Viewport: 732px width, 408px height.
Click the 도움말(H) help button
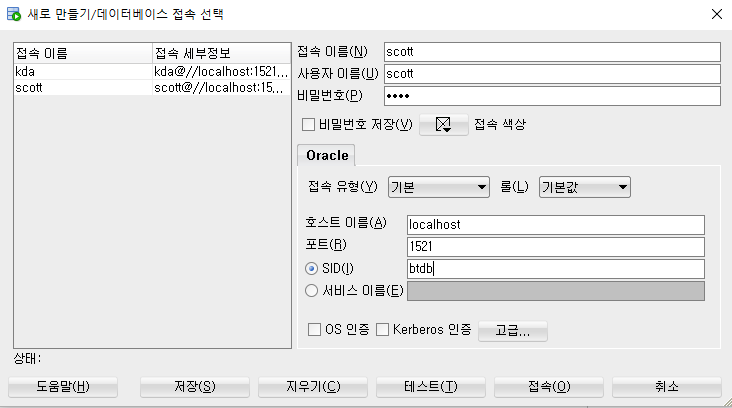click(x=63, y=387)
